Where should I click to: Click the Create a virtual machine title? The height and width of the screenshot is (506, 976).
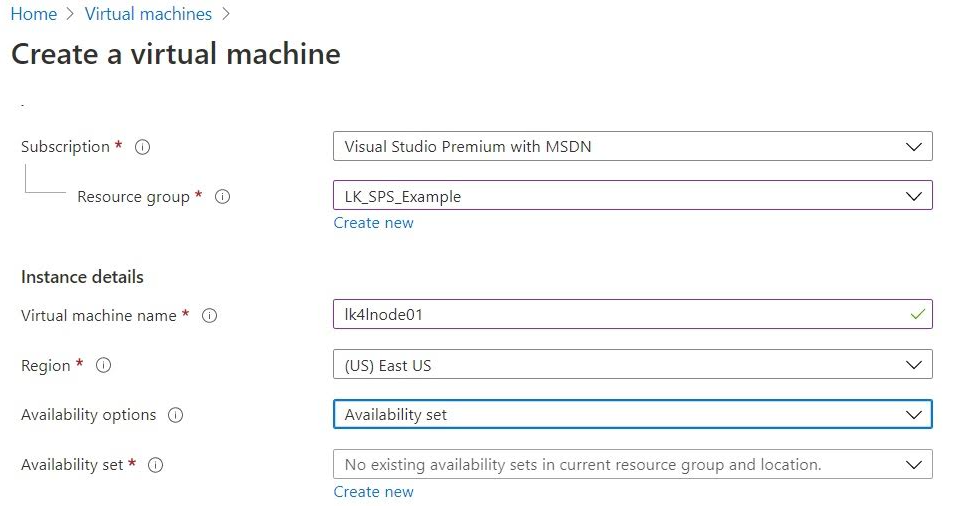click(176, 54)
